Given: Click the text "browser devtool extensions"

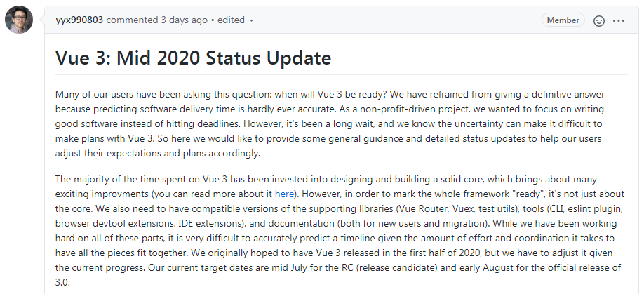Looking at the screenshot, I should click(107, 224).
